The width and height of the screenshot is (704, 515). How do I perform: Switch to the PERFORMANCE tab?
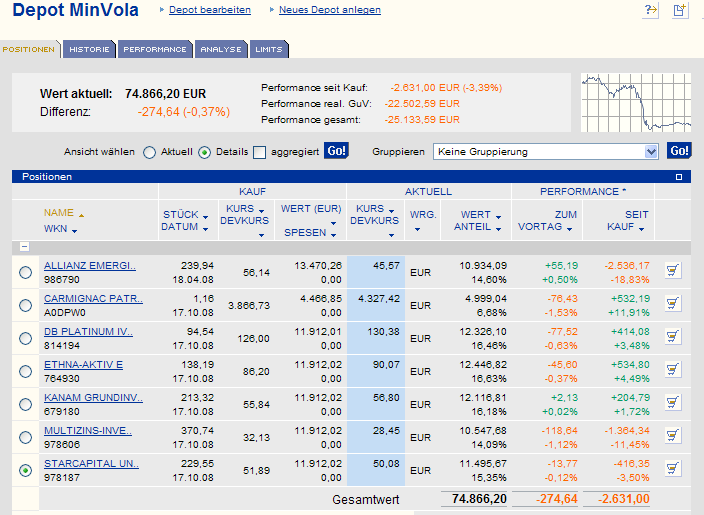click(x=155, y=49)
